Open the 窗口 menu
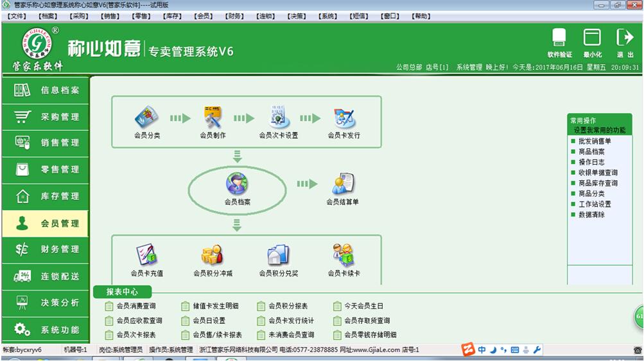The width and height of the screenshot is (644, 361). (390, 16)
